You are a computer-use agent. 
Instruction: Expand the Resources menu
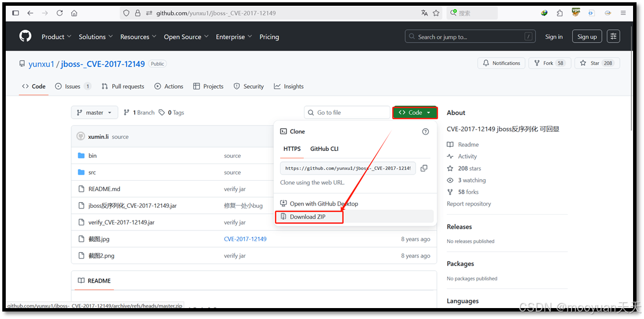tap(138, 37)
